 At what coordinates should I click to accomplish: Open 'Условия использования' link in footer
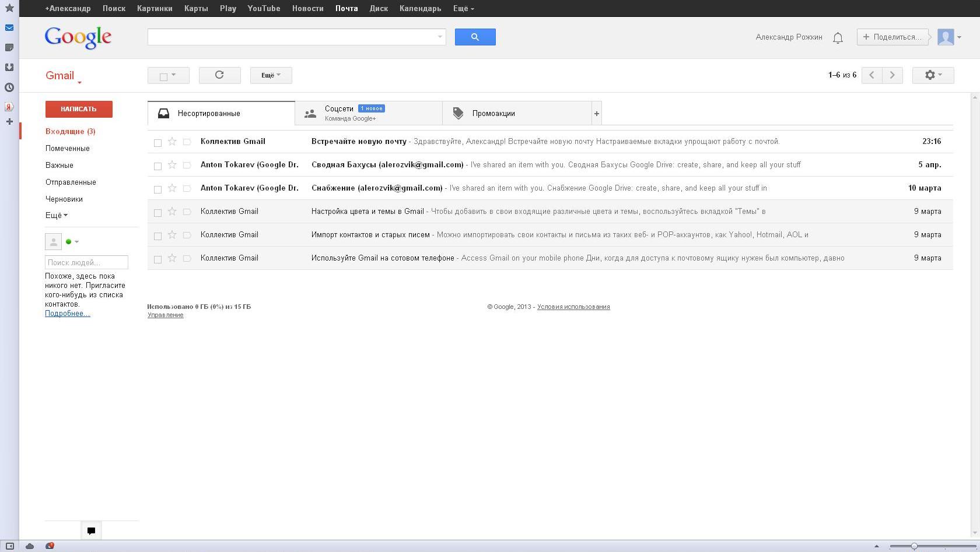[x=573, y=307]
